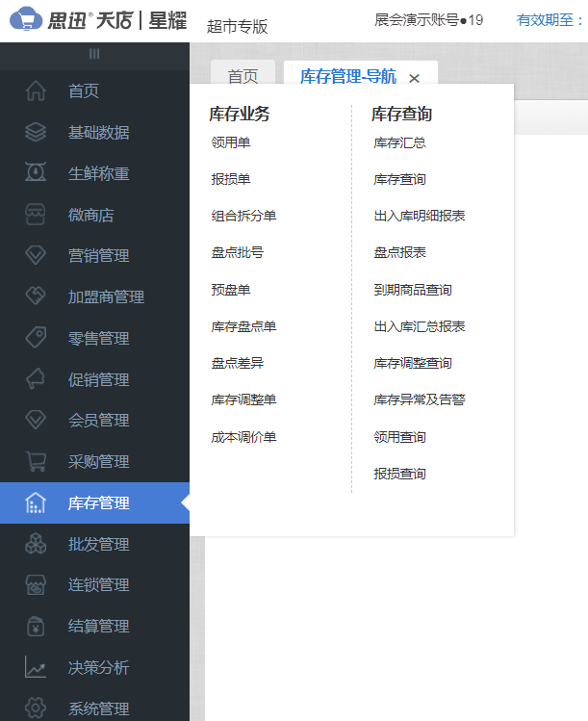The height and width of the screenshot is (721, 588).
Task: Open the 库存盘点单 link
Action: [243, 326]
